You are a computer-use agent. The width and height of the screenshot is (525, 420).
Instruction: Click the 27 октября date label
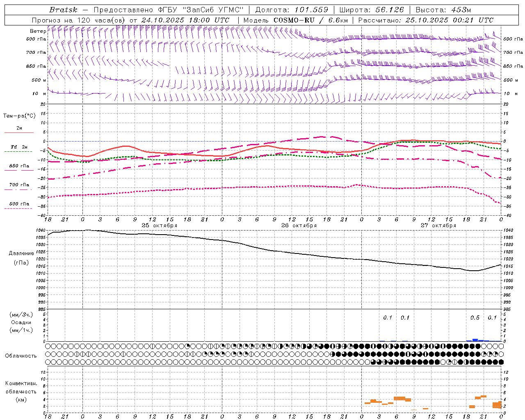438,226
